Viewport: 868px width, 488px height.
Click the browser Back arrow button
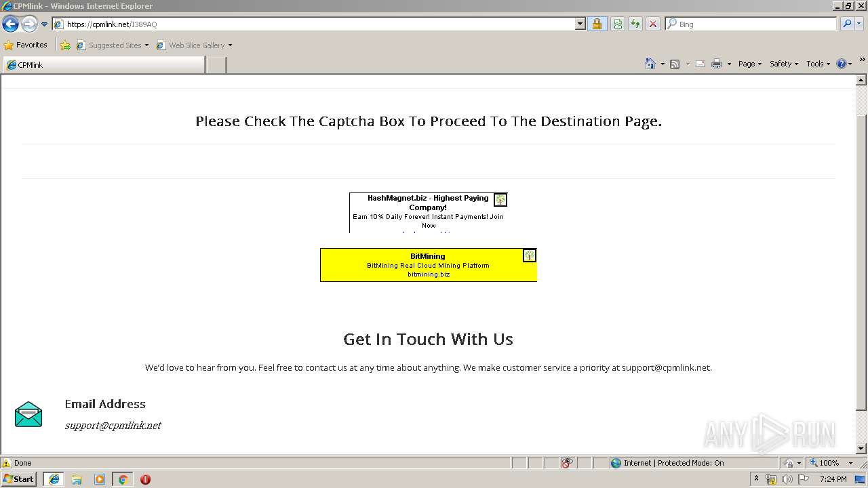(10, 24)
